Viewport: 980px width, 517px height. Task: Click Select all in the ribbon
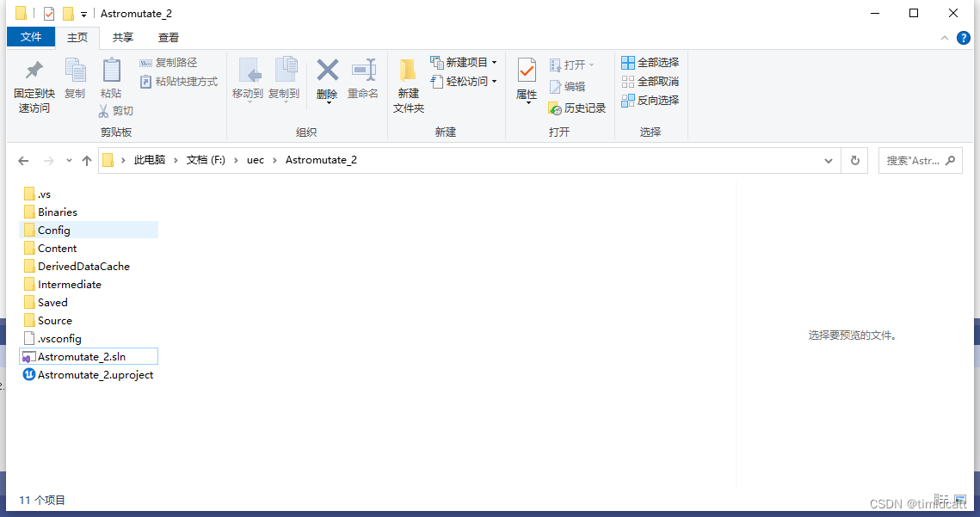coord(650,63)
